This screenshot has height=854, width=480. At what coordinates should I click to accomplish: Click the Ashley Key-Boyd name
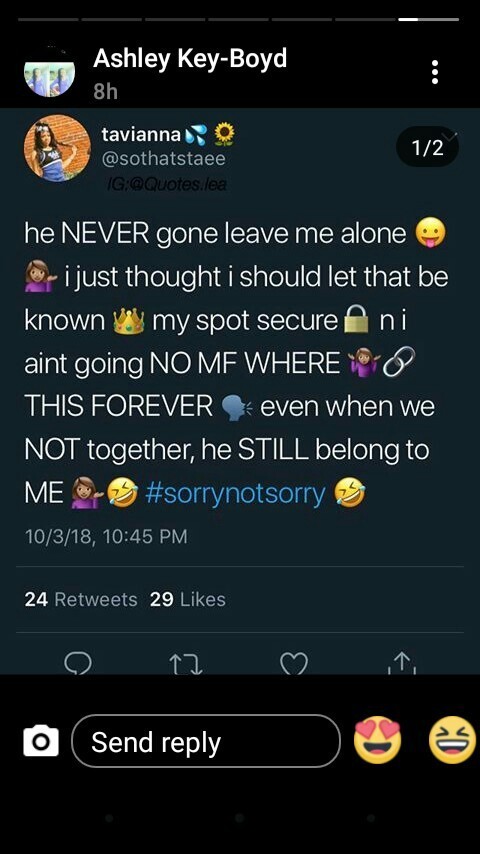[190, 59]
